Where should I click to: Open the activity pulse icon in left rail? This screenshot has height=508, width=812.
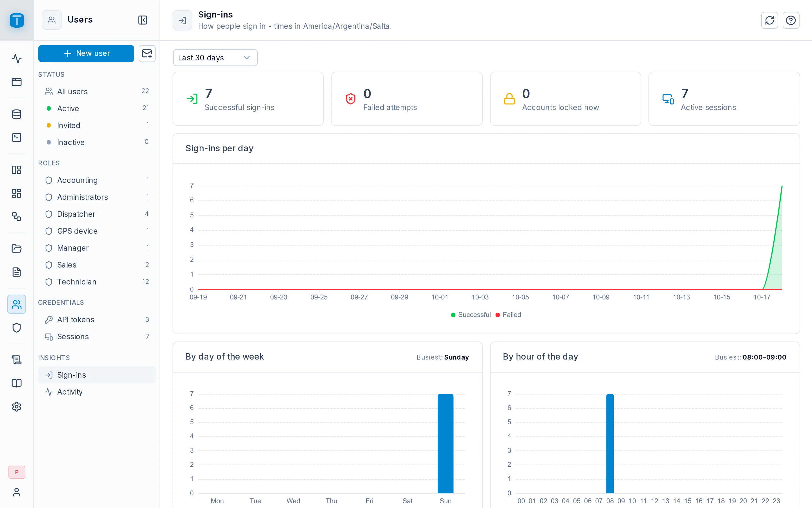click(16, 58)
